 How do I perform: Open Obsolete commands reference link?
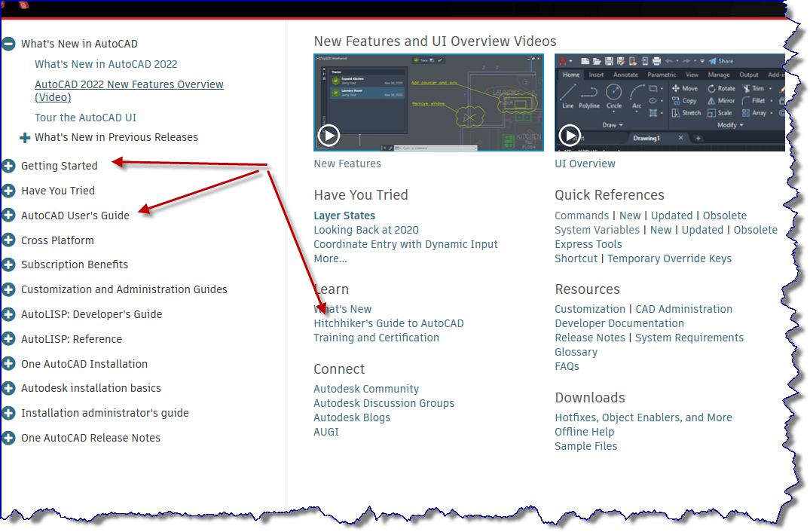(x=725, y=216)
